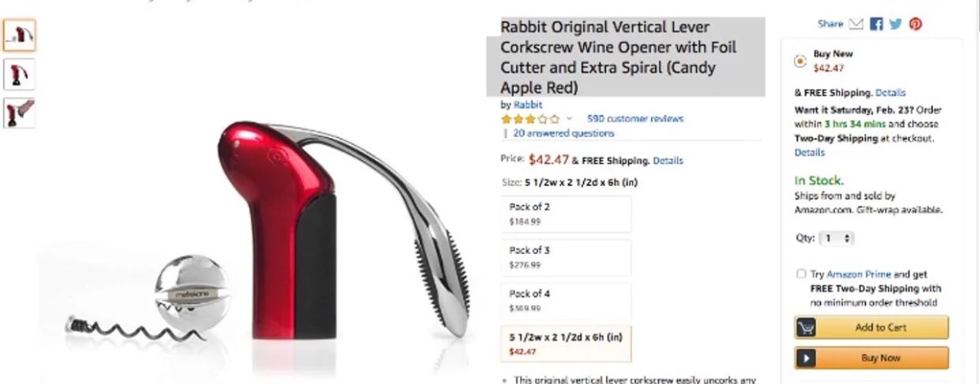Open the Qty quantity dropdown
The image size is (980, 384).
coord(836,238)
